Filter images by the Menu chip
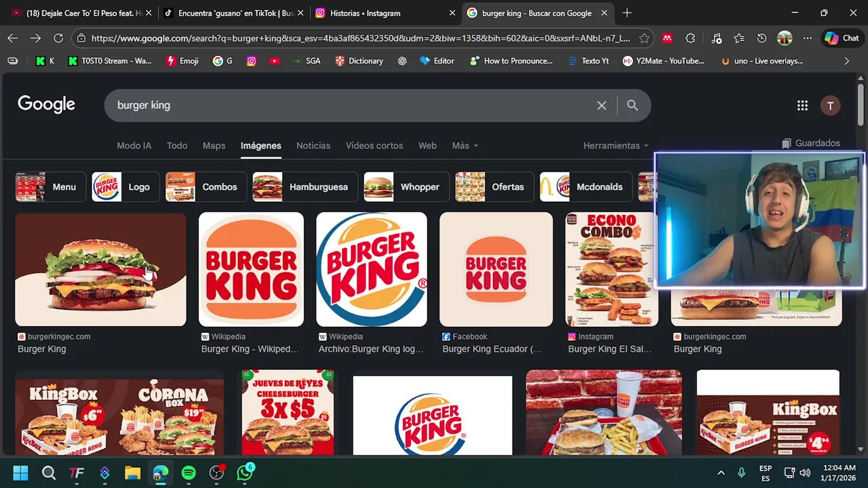868x488 pixels. 51,187
